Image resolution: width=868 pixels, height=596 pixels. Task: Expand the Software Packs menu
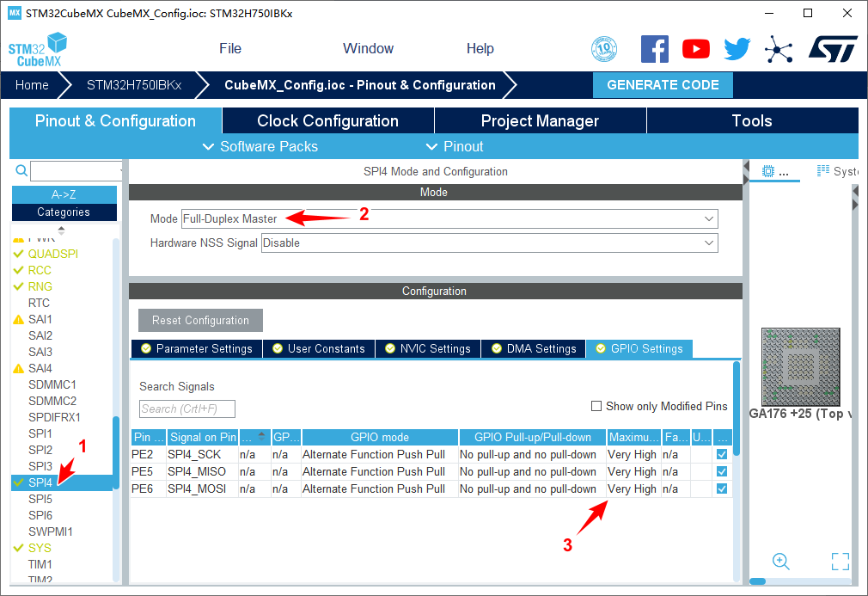tap(260, 146)
